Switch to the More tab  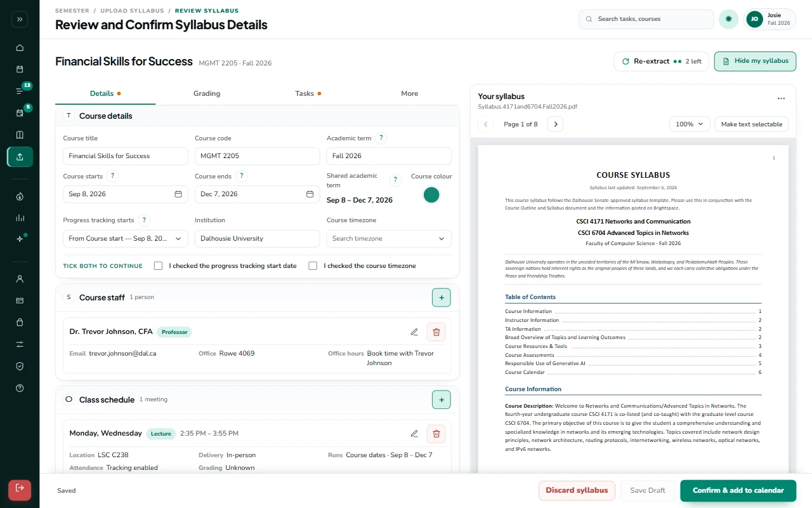point(410,93)
